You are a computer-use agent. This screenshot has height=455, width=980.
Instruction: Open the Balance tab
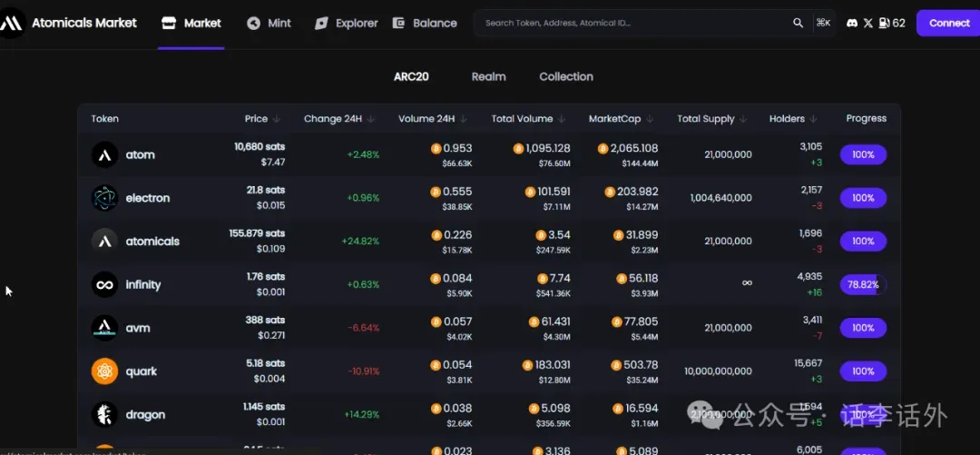(x=425, y=23)
